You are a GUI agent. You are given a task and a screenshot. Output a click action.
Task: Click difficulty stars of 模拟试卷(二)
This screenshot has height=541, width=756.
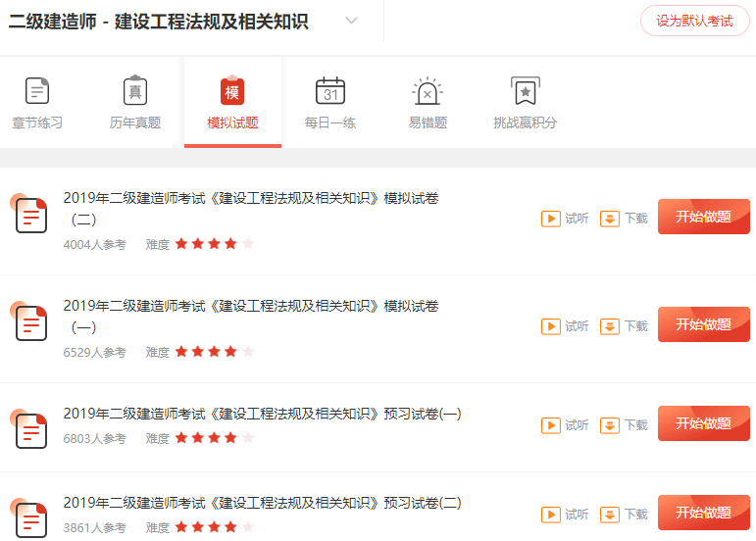215,244
